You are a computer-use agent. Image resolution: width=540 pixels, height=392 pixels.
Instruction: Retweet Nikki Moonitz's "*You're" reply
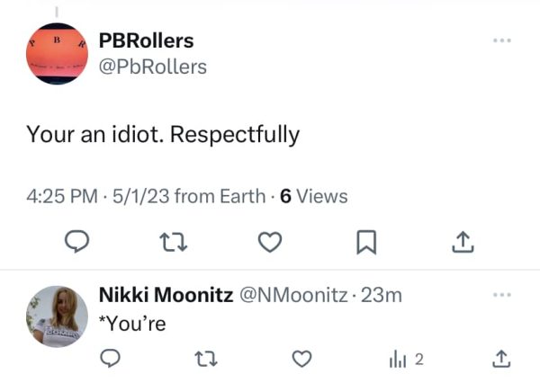[x=206, y=359]
